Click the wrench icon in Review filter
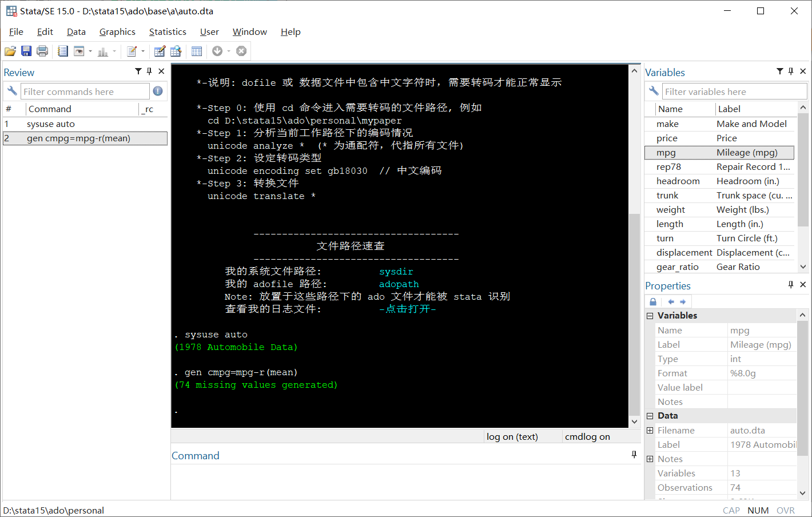812x517 pixels. (12, 92)
